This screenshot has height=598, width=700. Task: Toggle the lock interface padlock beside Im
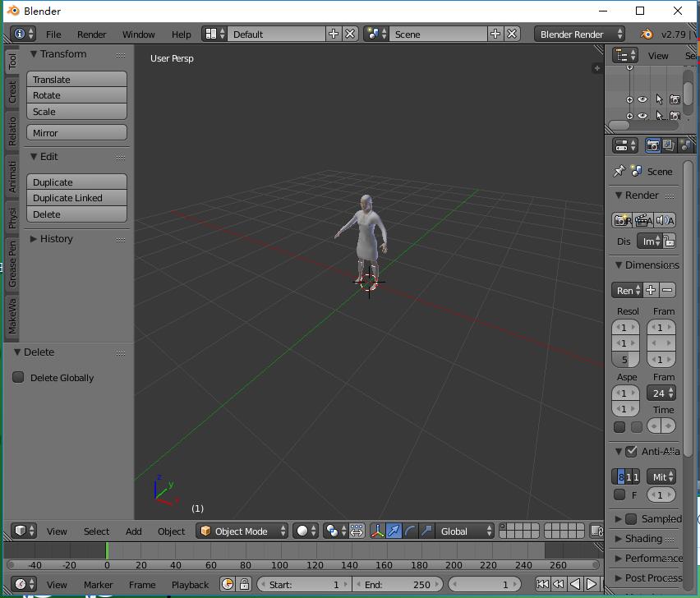point(669,241)
